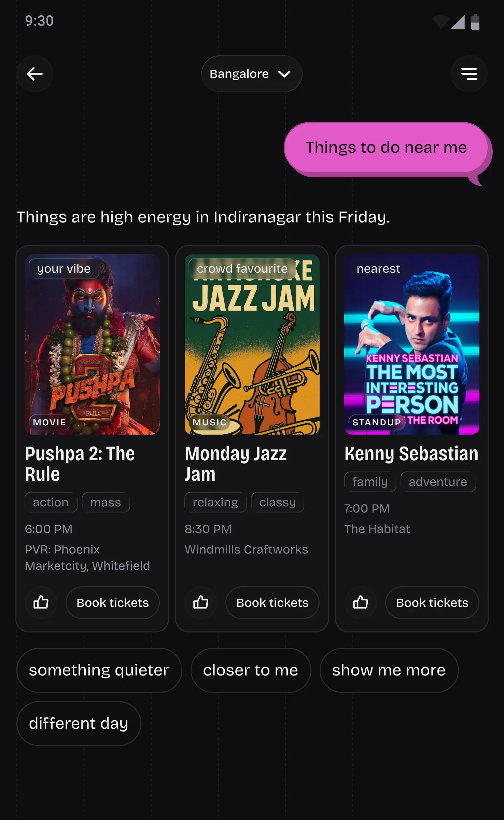Toggle thumbs-up on Kenny Sebastian card
This screenshot has height=820, width=504.
tap(361, 602)
